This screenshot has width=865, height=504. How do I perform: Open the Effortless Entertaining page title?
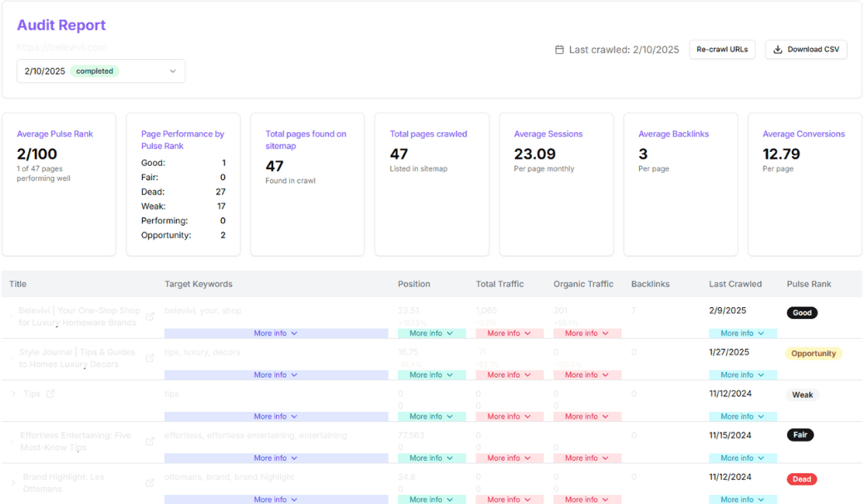tap(76, 441)
